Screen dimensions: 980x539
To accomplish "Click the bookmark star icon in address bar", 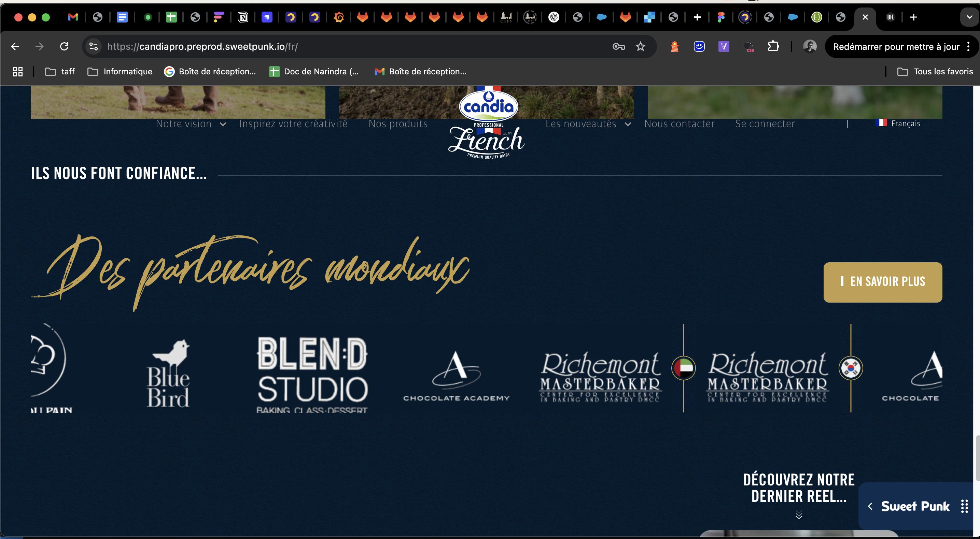I will point(641,46).
